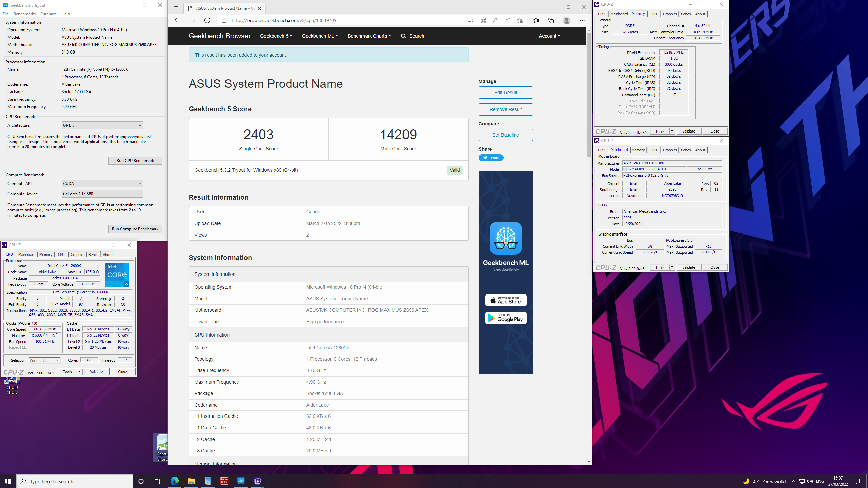Screen dimensions: 868x488
Task: Click the Geekbench ML brain app icon
Action: point(506,238)
